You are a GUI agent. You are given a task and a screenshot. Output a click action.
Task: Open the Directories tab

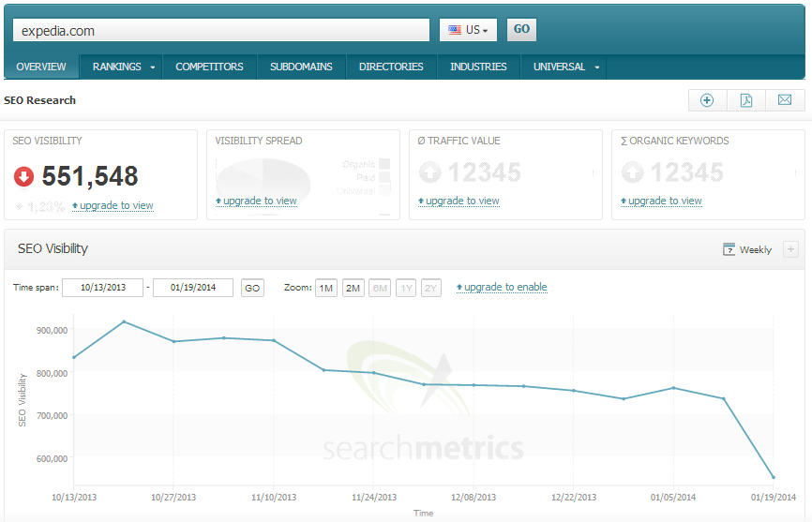click(391, 67)
